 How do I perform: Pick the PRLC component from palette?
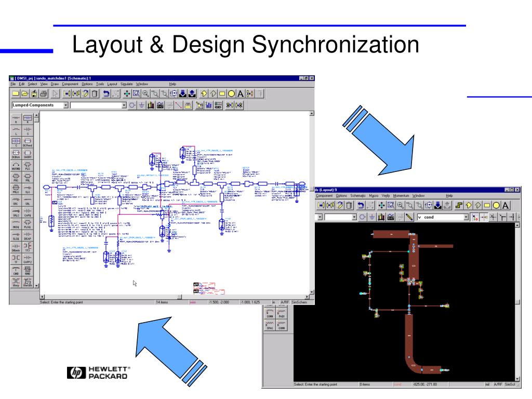pyautogui.click(x=16, y=189)
